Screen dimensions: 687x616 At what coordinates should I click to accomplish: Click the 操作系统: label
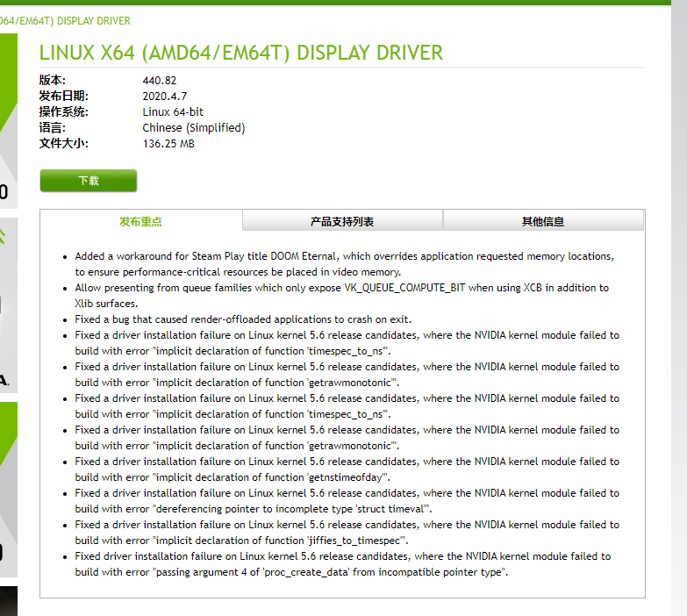(63, 112)
